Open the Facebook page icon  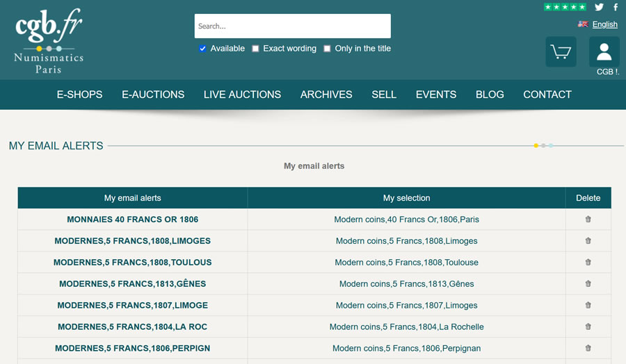click(616, 7)
